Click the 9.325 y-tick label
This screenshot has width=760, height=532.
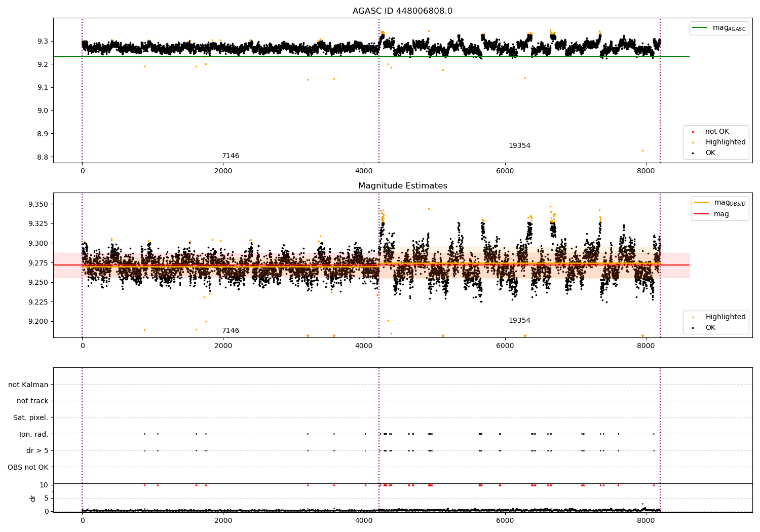pyautogui.click(x=39, y=223)
